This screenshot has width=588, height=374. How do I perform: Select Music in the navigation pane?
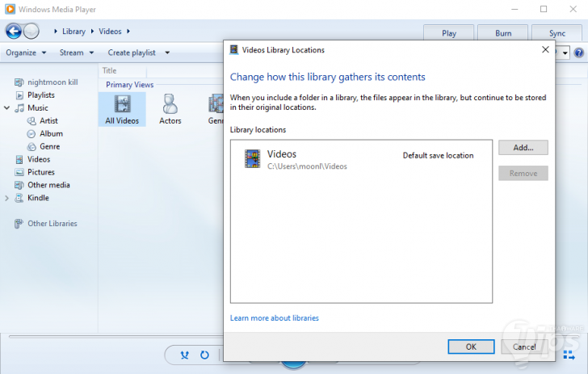pyautogui.click(x=37, y=107)
